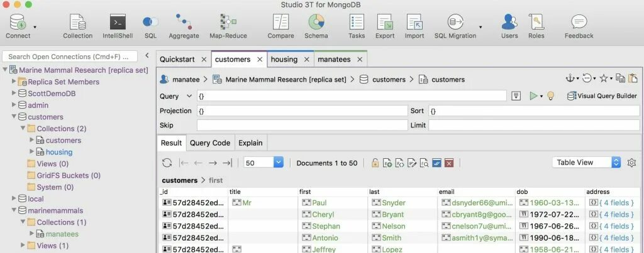
Task: Switch to the housing tab
Action: tap(284, 60)
